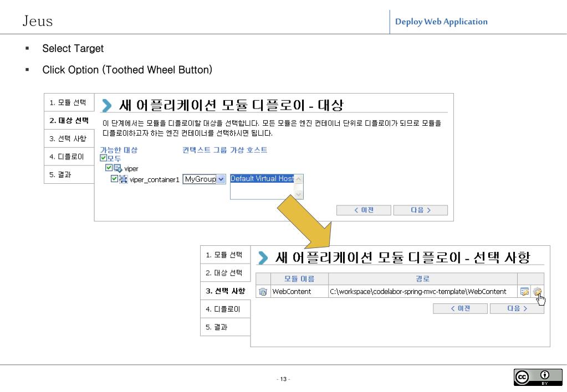This screenshot has width=567, height=392.
Task: Go to step 5. 결과 in the target wizard
Action: pyautogui.click(x=69, y=174)
